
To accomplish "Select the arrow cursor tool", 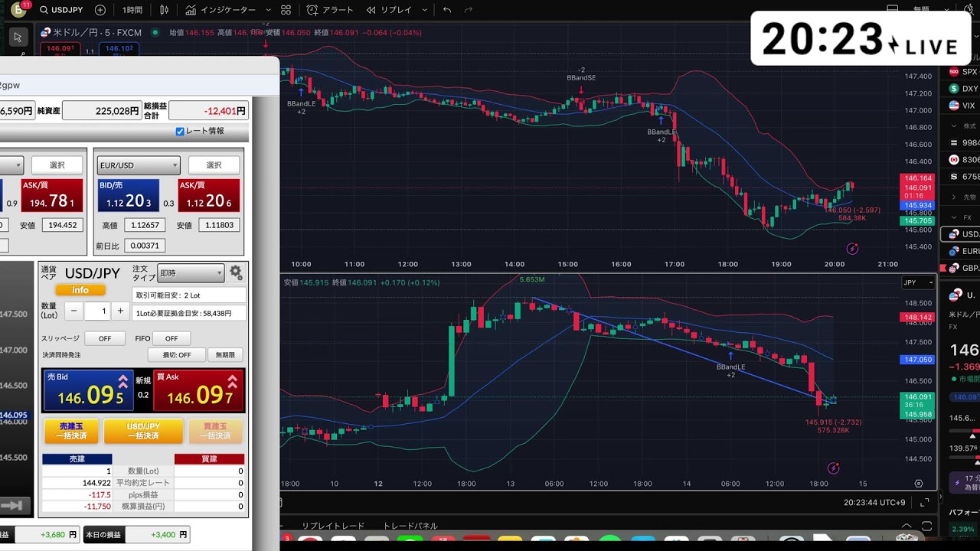I will (x=18, y=37).
